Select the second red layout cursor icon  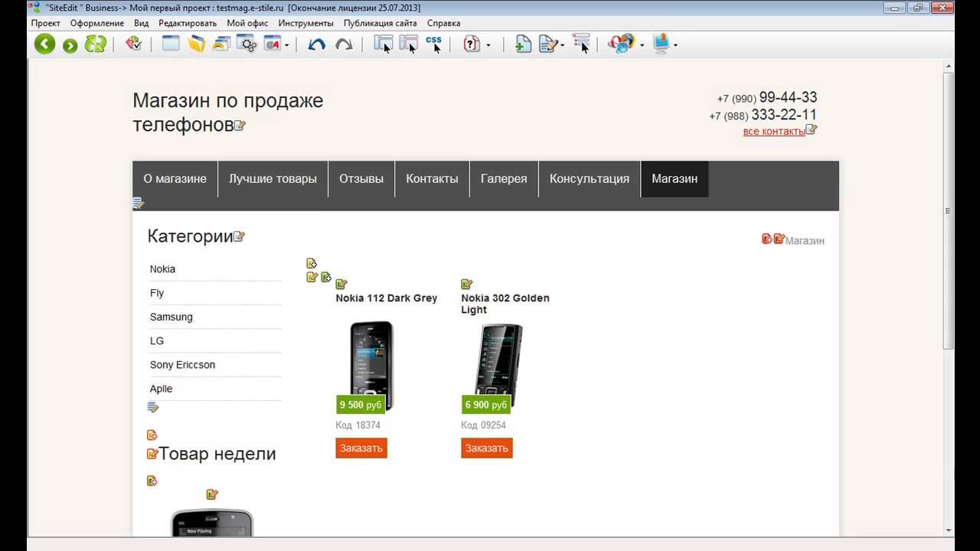click(x=409, y=44)
